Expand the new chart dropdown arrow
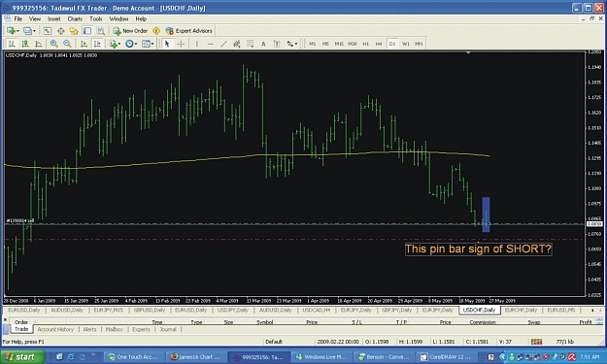This screenshot has height=364, width=607. 17,31
